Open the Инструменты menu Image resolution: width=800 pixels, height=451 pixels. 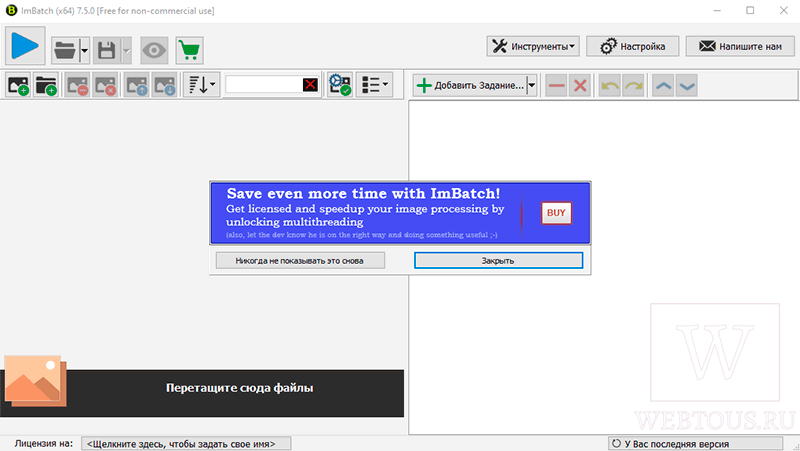533,46
